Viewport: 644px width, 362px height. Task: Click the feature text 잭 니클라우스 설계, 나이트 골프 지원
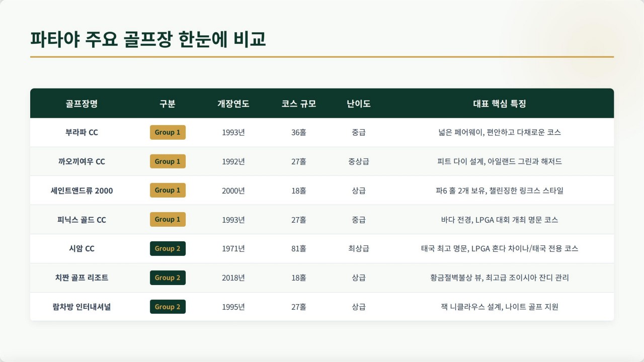pyautogui.click(x=500, y=307)
